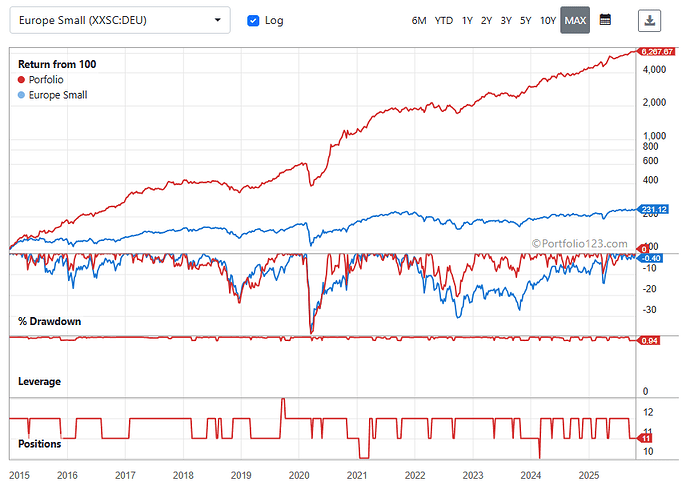Click the red 6,207.67 portfolio value tag
The image size is (690, 493).
[x=656, y=53]
